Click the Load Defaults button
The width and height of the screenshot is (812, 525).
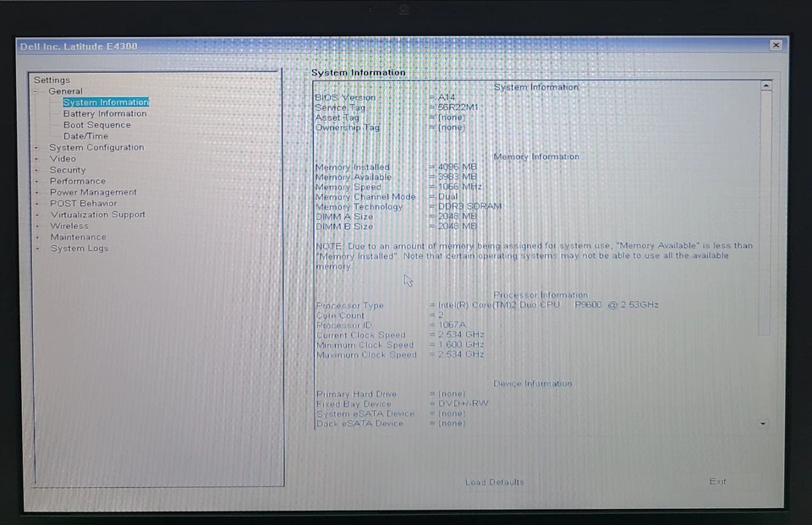pyautogui.click(x=493, y=481)
